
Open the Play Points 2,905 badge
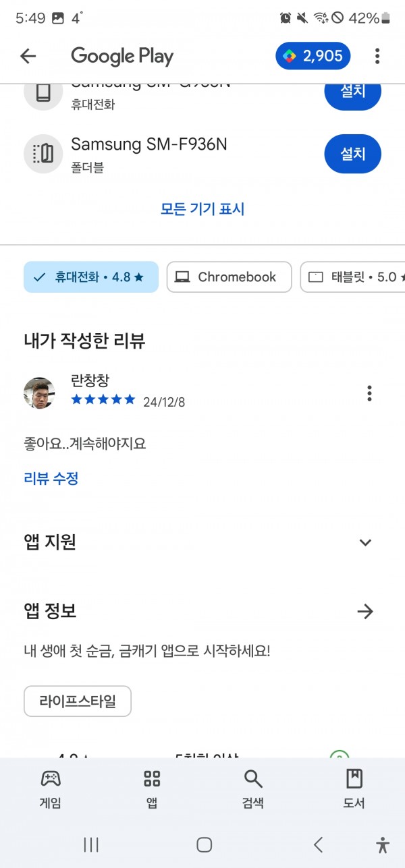[x=313, y=56]
